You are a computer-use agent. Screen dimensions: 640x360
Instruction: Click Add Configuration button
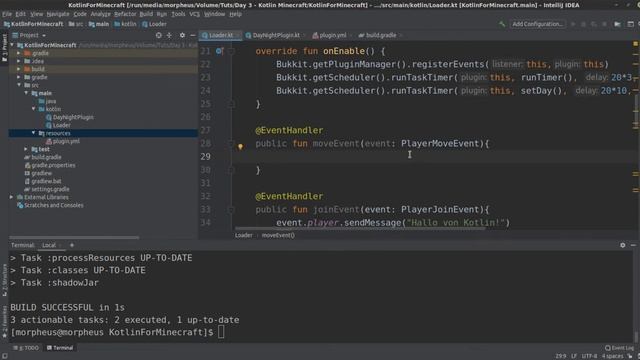pos(538,24)
